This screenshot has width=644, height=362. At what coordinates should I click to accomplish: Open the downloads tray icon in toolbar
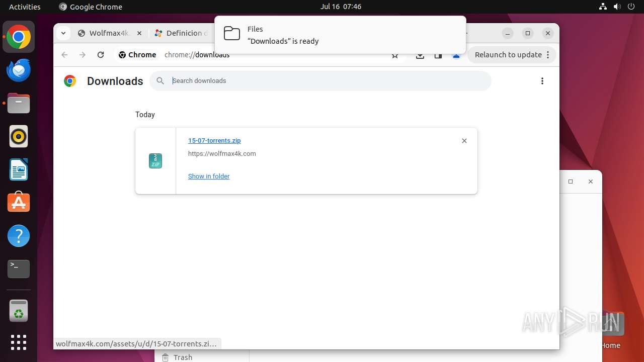pos(420,55)
